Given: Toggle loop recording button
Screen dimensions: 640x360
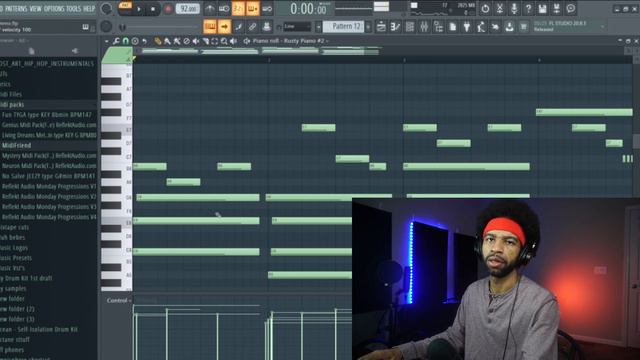Looking at the screenshot, I should (x=267, y=9).
